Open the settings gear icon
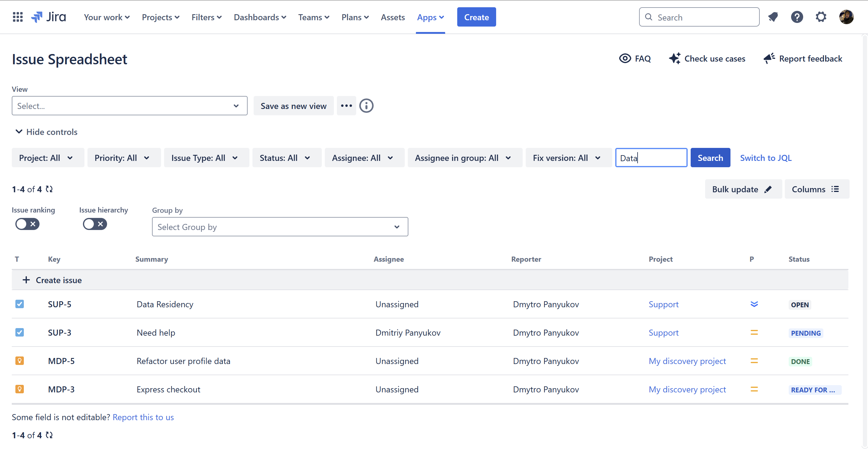 (x=821, y=17)
